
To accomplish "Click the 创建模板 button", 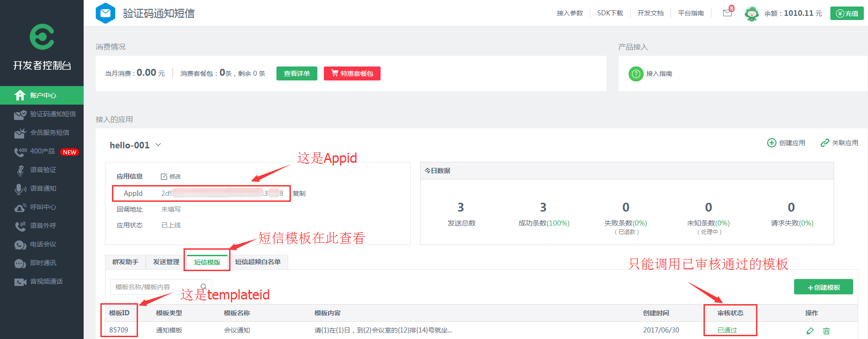I will point(823,287).
